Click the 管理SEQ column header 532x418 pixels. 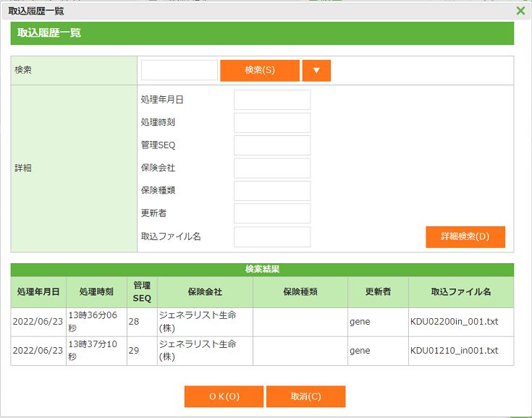coord(142,292)
